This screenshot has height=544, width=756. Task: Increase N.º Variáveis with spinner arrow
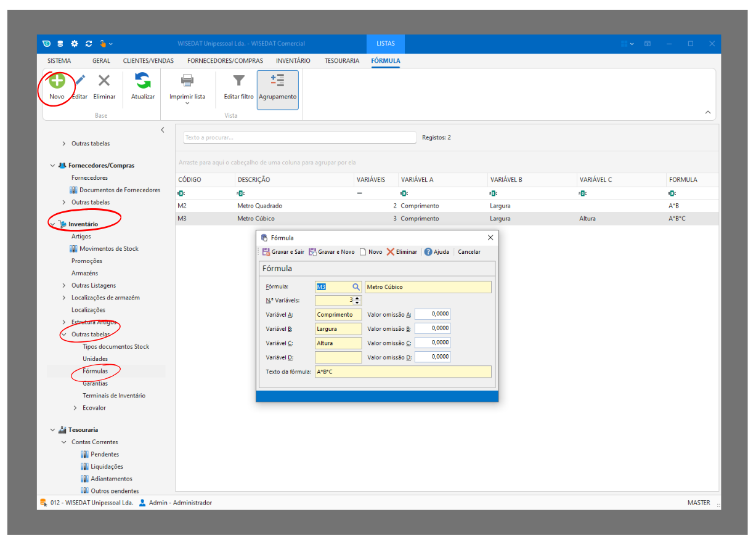click(357, 298)
